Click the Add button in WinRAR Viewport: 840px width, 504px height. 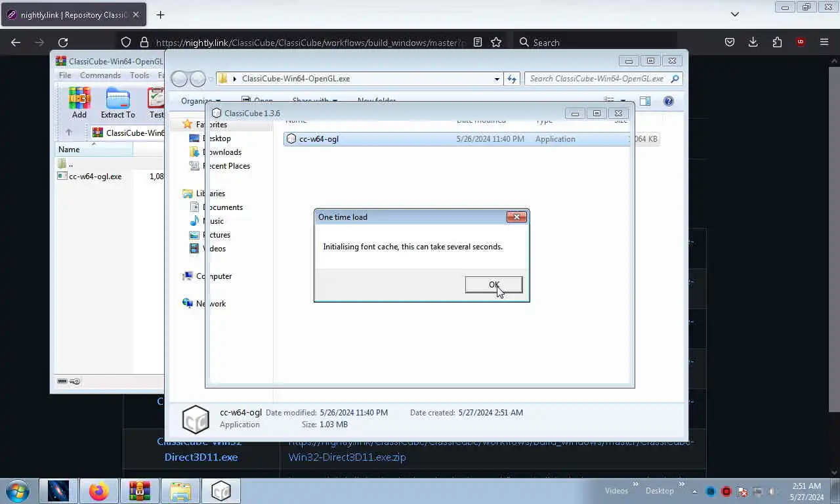[x=79, y=103]
